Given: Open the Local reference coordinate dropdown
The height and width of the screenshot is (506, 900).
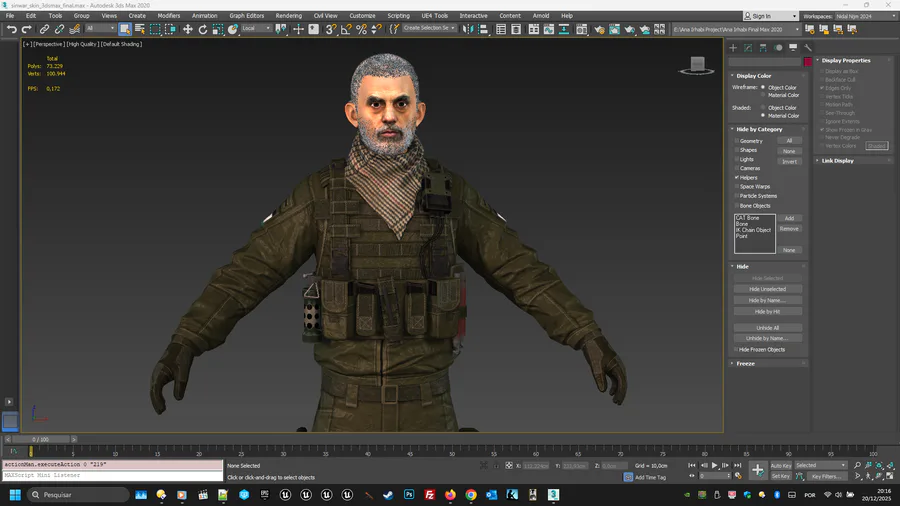Looking at the screenshot, I should coord(256,28).
